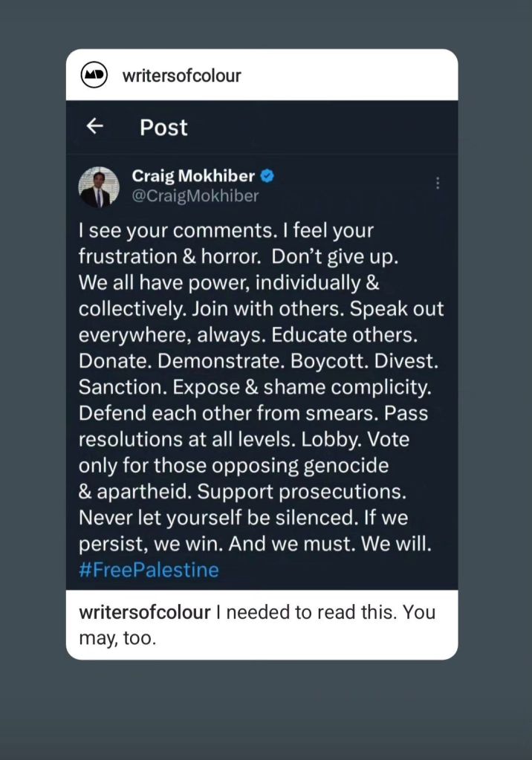This screenshot has height=760, width=532.
Task: Tap the caption "I needed to read this"
Action: point(325,613)
